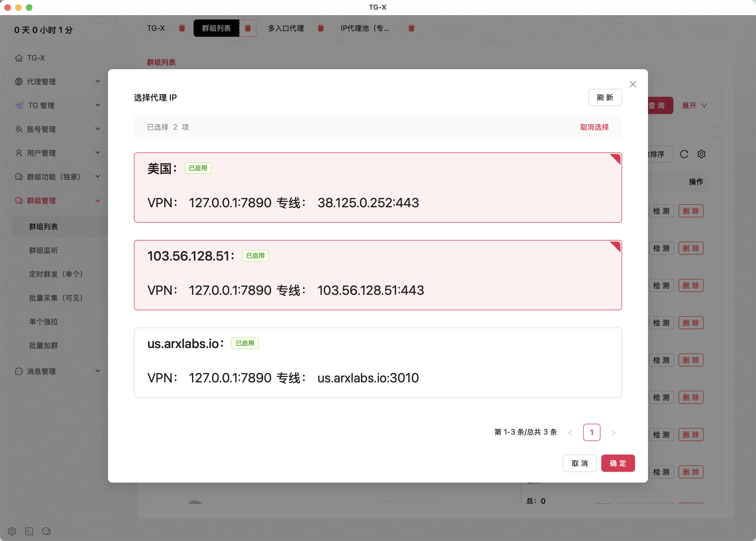Open terminal console icon at sidebar bottom
Viewport: 756px width, 541px height.
click(29, 531)
